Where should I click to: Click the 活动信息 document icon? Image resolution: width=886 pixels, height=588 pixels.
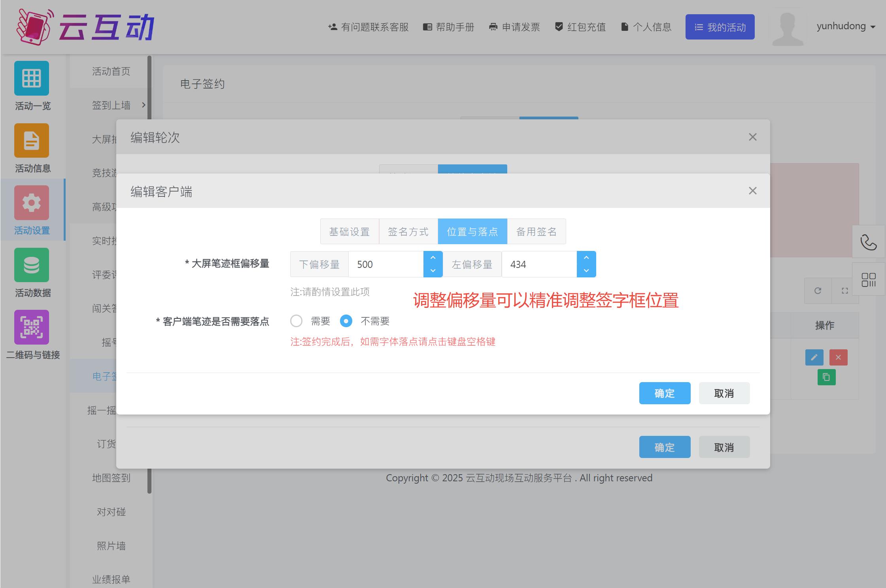32,141
